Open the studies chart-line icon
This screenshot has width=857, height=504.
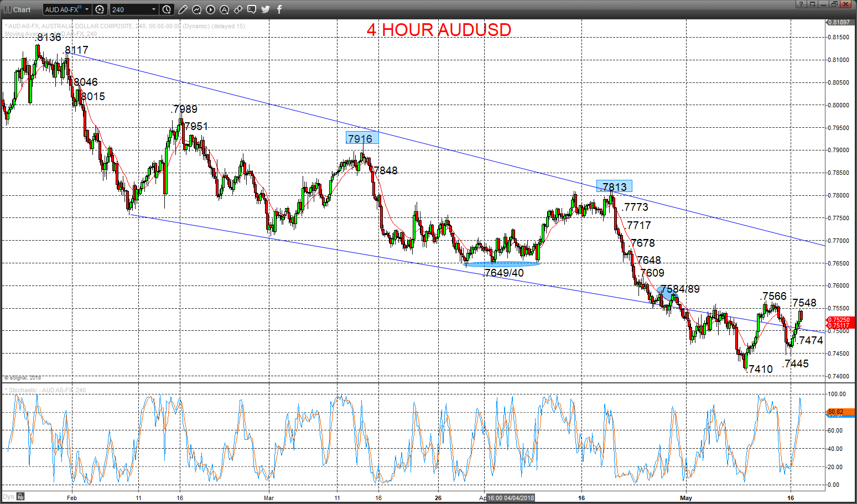[x=197, y=9]
